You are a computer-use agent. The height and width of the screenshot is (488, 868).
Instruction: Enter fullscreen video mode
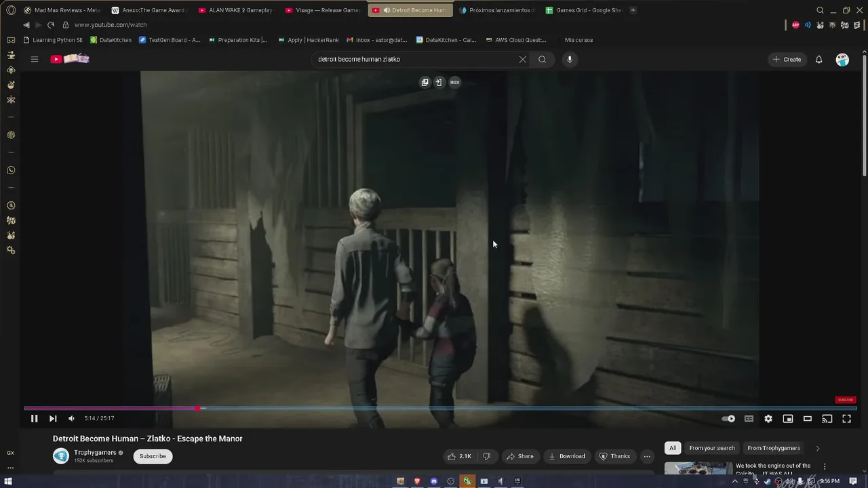pyautogui.click(x=847, y=419)
